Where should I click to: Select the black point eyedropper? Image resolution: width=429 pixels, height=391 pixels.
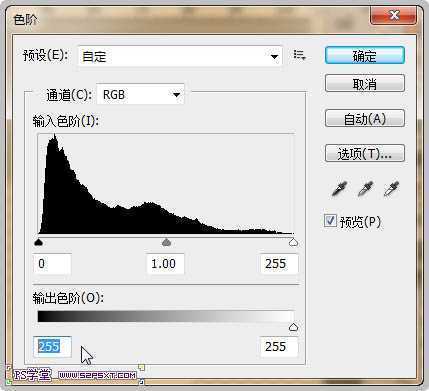pos(339,189)
